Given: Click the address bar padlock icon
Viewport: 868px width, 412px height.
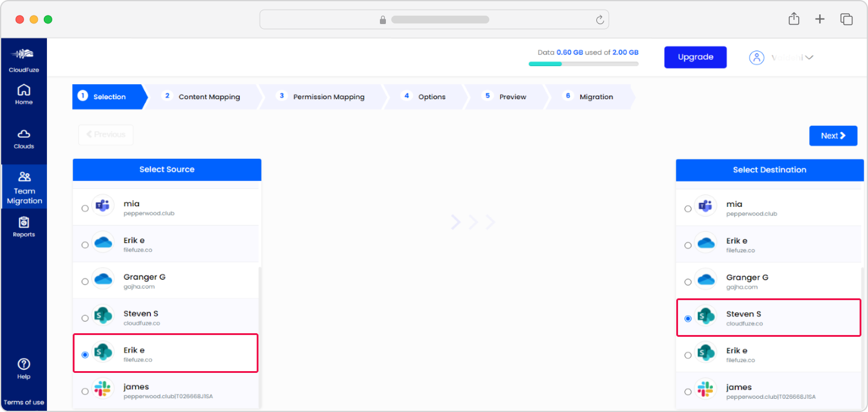Looking at the screenshot, I should 383,20.
